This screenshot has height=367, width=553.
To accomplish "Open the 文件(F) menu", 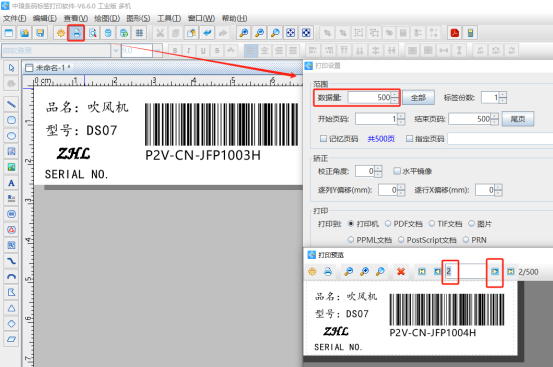I will pos(14,18).
